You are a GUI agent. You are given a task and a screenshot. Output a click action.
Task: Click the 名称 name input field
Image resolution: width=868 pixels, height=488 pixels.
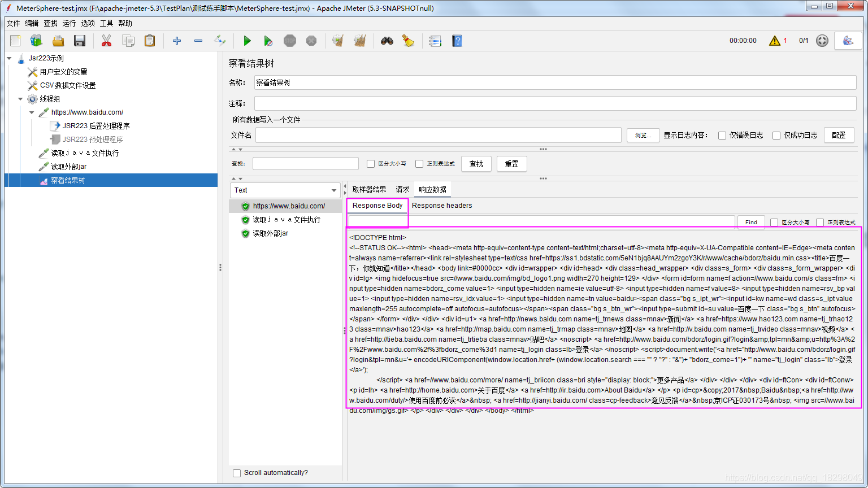(555, 82)
